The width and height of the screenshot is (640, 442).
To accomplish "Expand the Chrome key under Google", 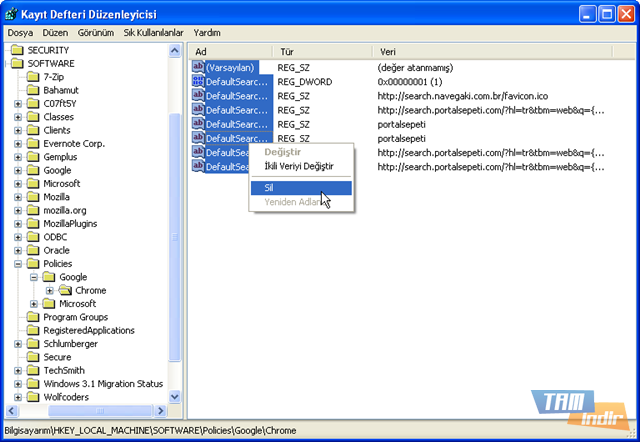I will click(x=50, y=291).
